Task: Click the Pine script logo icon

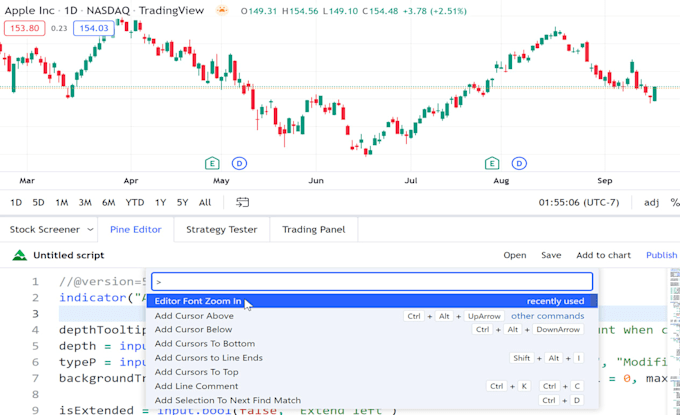Action: 20,255
